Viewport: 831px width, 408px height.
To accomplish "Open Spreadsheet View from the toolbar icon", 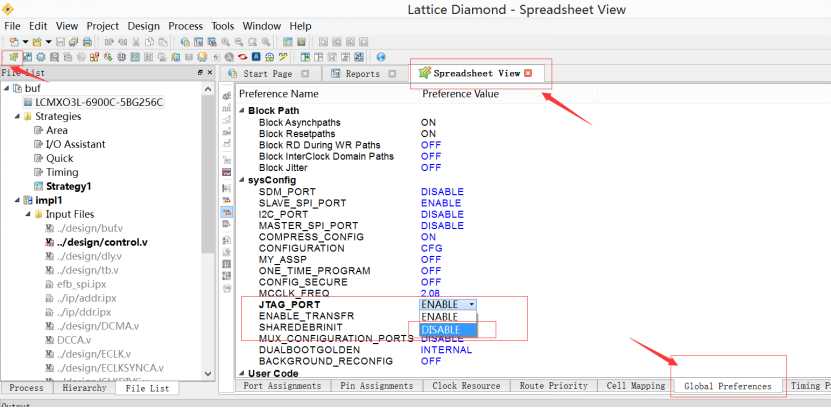I will [13, 57].
